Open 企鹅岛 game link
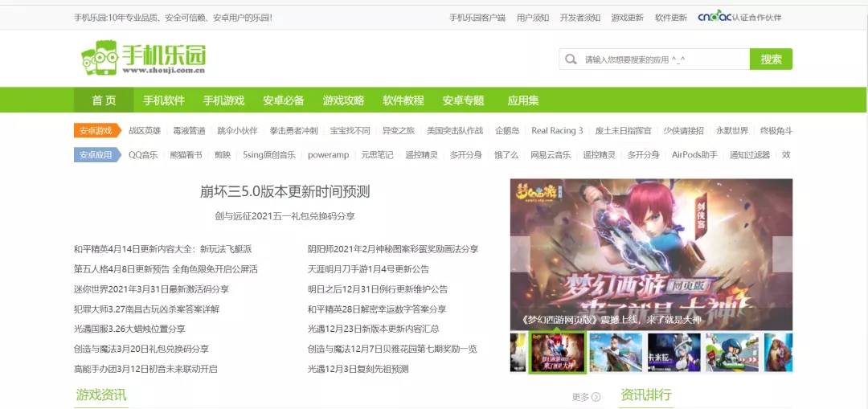 pyautogui.click(x=507, y=131)
